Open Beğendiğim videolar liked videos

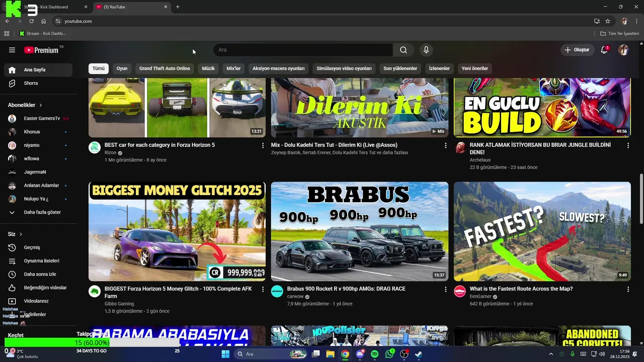[38, 288]
